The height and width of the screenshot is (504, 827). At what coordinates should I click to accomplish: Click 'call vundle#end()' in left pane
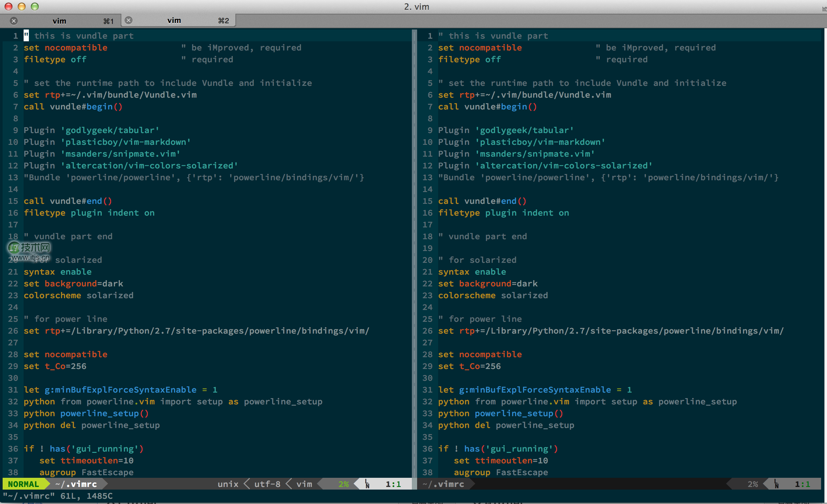[x=68, y=201]
